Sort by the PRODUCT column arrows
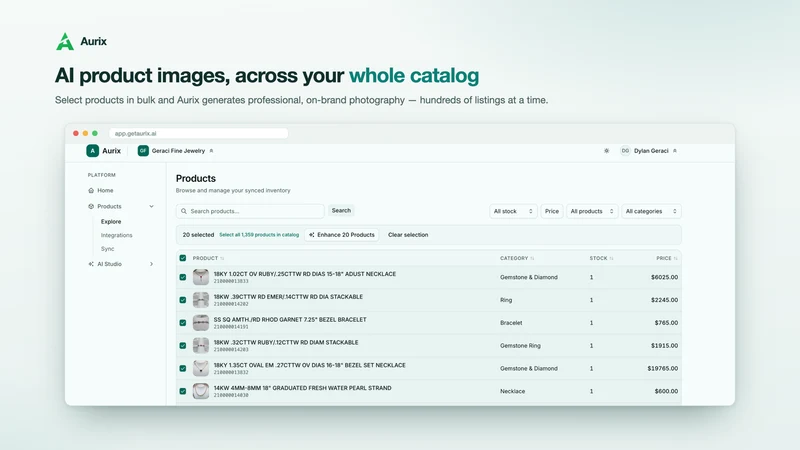Image resolution: width=800 pixels, height=450 pixels. click(x=222, y=258)
